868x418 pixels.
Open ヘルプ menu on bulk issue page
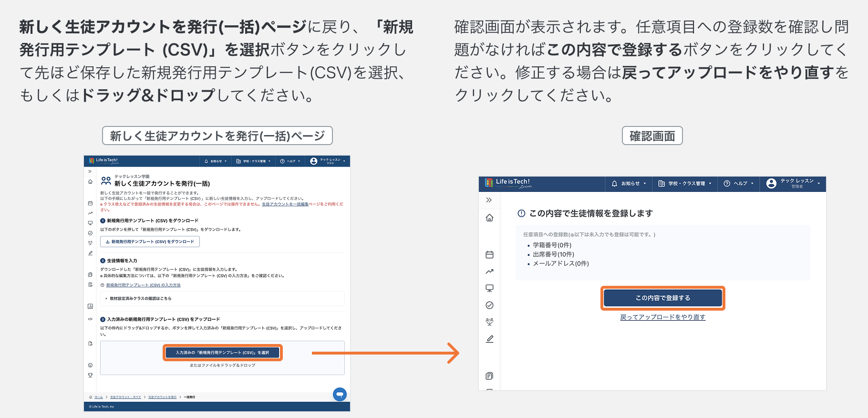click(290, 161)
